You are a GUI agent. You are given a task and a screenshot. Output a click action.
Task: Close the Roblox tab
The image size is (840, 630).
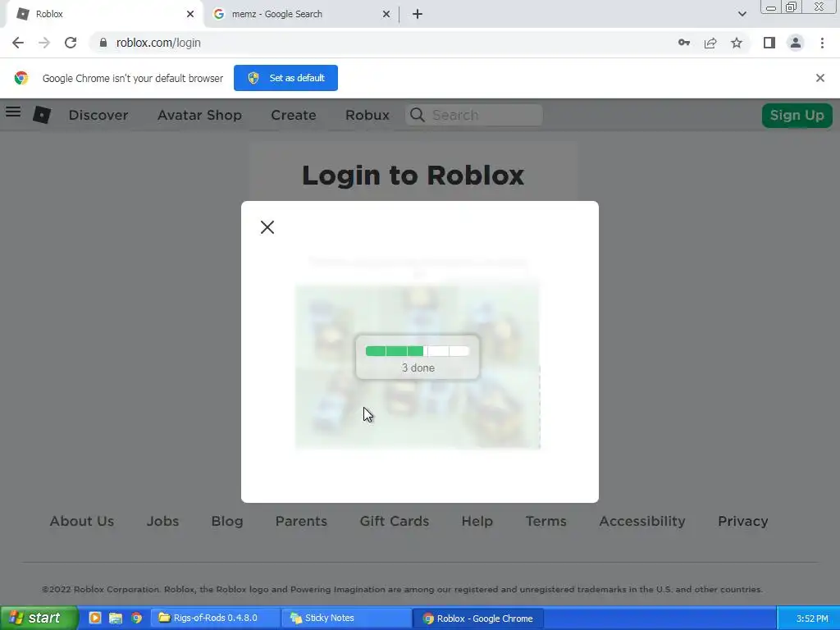point(190,14)
